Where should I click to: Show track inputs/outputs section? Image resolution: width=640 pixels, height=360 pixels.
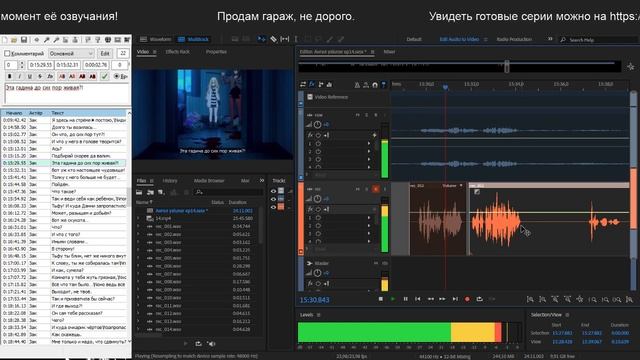(x=303, y=84)
